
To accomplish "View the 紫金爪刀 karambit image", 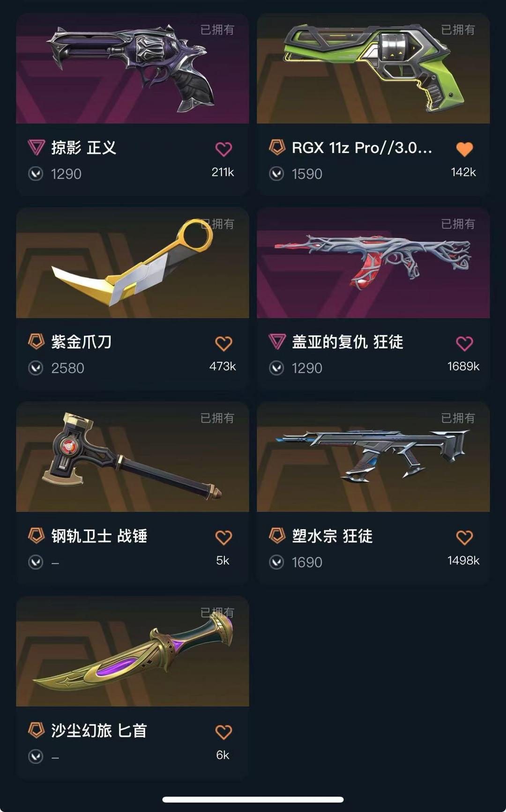I will (x=133, y=263).
